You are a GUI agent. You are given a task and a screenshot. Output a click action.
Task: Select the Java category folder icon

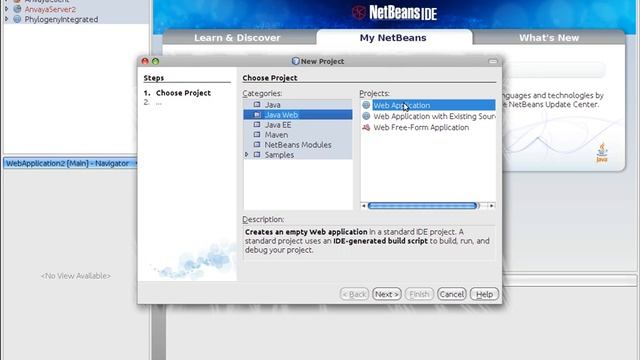click(x=257, y=105)
